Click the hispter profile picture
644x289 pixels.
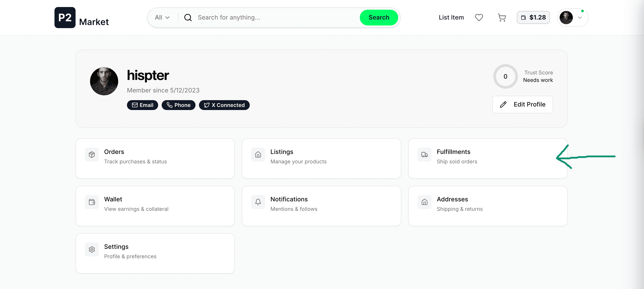click(104, 81)
